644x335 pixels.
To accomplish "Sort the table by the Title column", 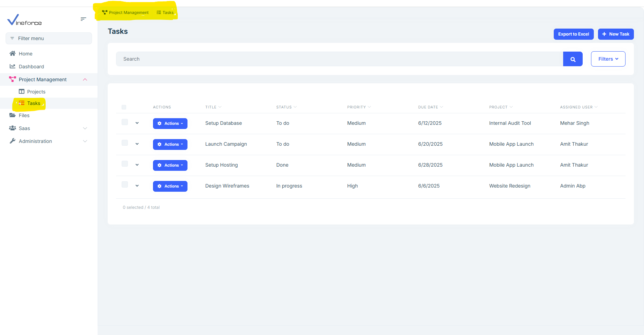I will pos(213,107).
